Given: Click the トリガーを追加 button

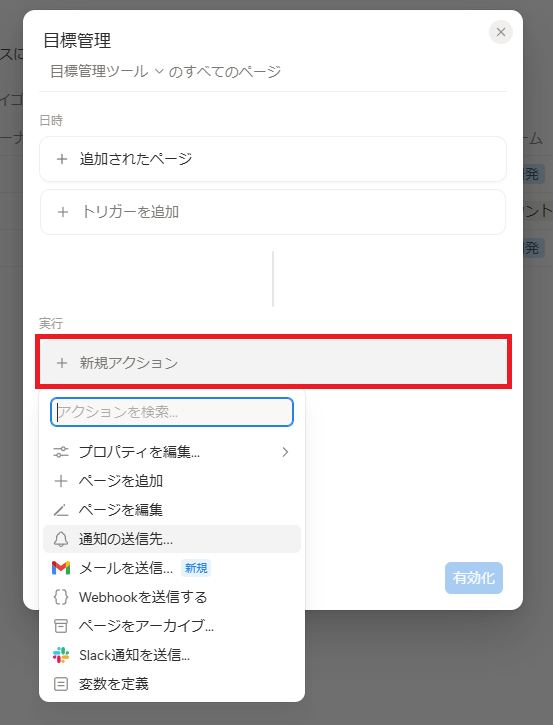Looking at the screenshot, I should tap(273, 212).
